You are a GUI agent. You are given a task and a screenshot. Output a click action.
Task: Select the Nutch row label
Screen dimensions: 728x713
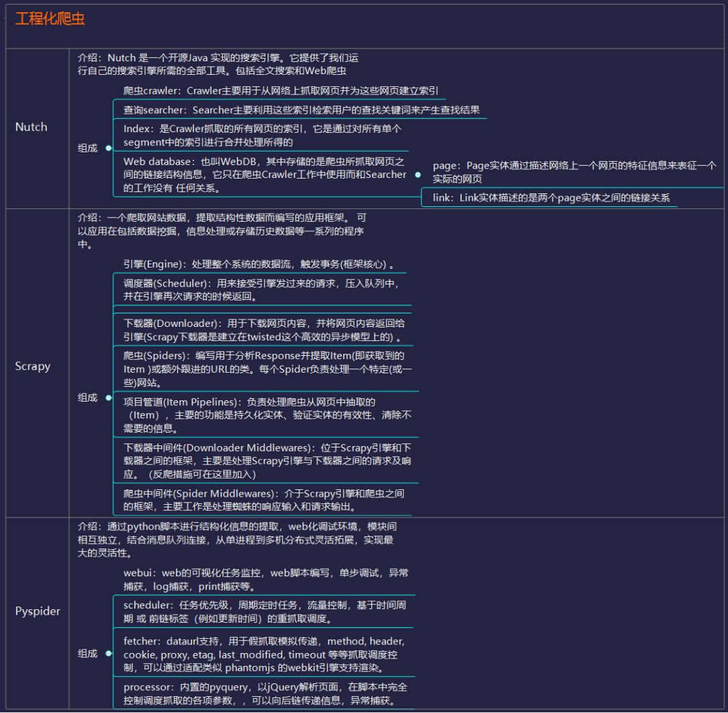tap(31, 127)
